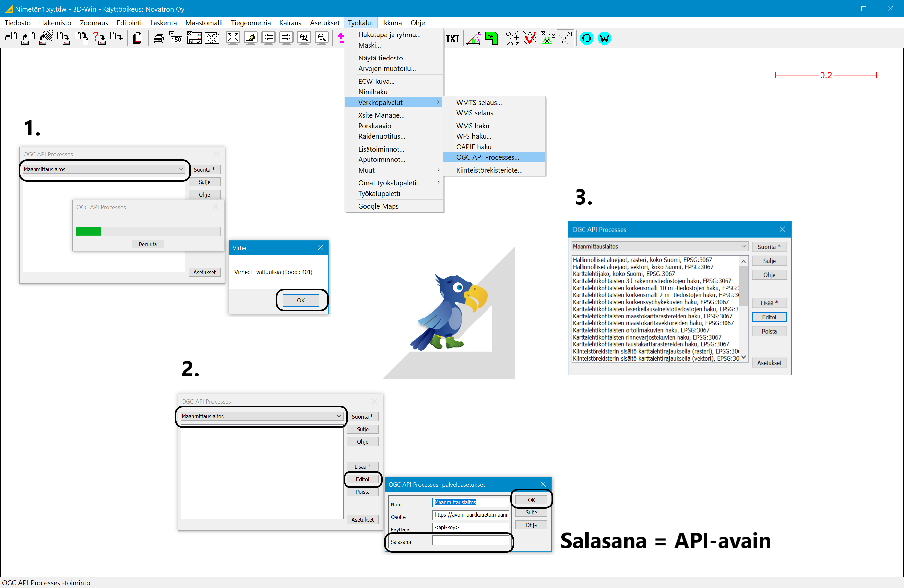
Task: Open the Tiegeometria menu
Action: pos(251,23)
